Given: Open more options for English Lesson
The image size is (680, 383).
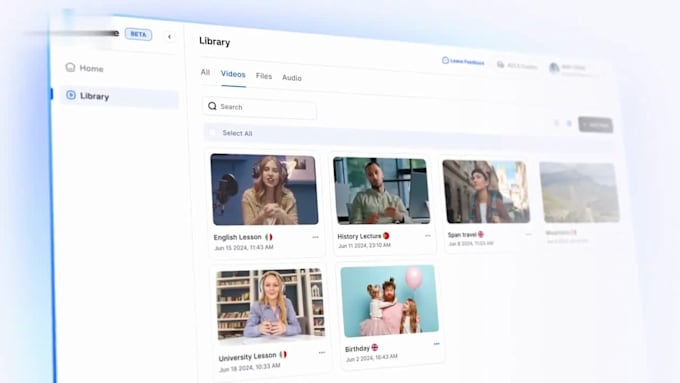Looking at the screenshot, I should point(315,237).
